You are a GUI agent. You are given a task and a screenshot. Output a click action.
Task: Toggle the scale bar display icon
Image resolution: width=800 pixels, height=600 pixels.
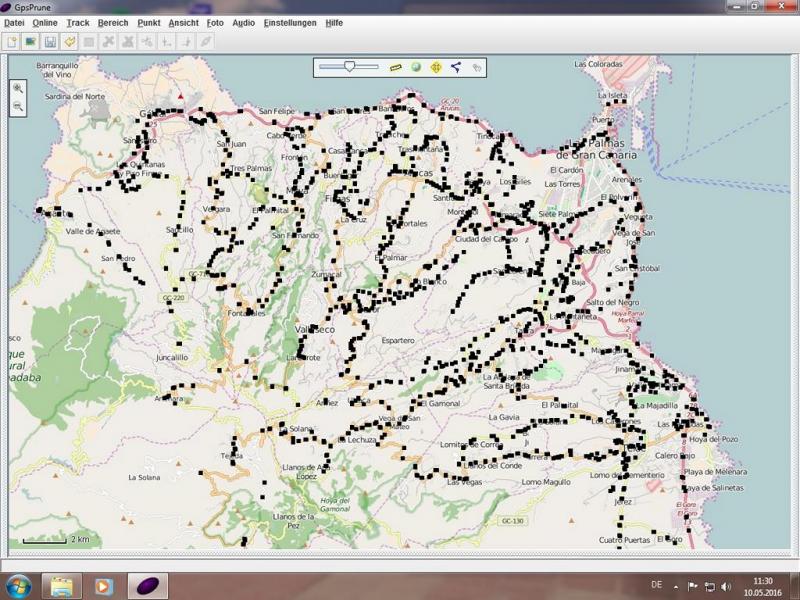point(395,67)
